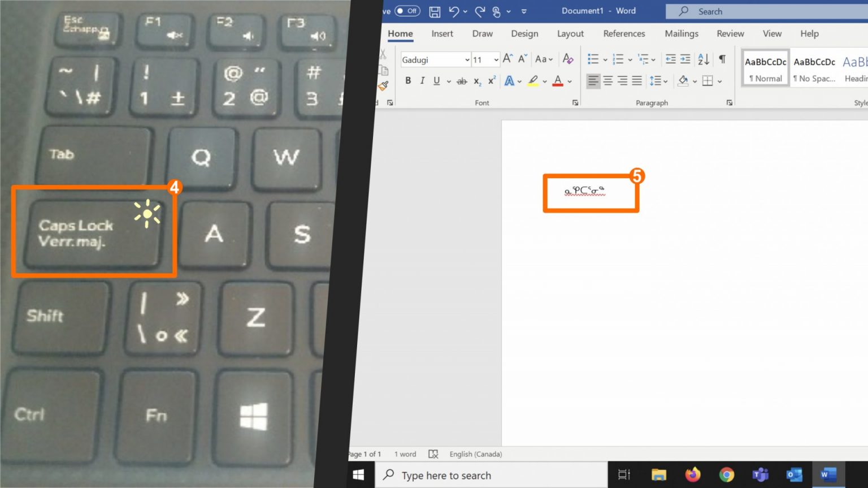Select the Normal style
Viewport: 868px width, 488px height.
click(765, 68)
